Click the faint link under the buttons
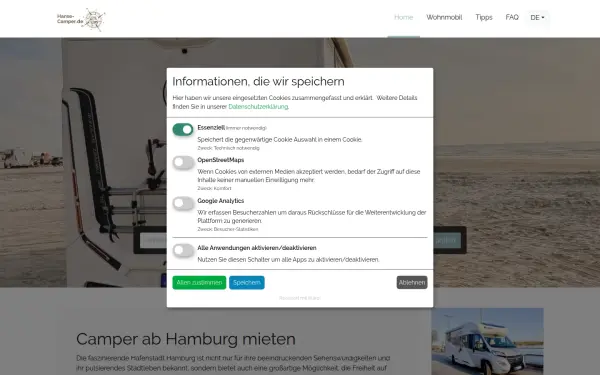 click(x=300, y=298)
